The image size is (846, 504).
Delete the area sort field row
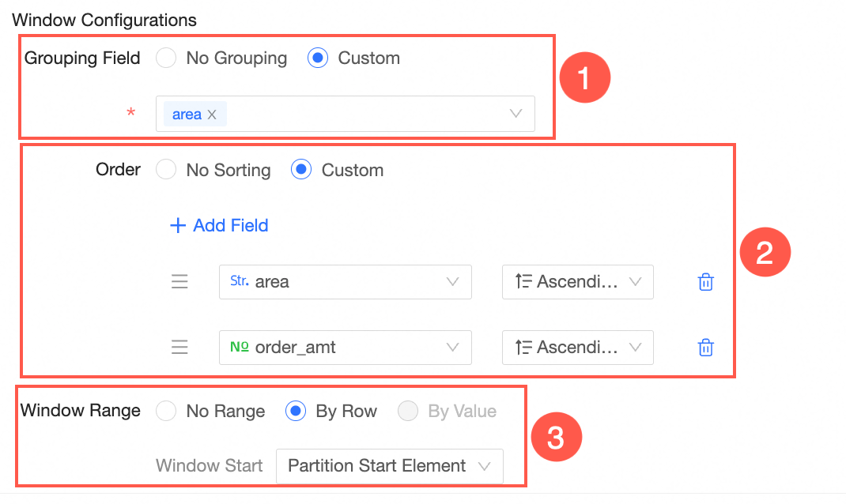coord(706,282)
